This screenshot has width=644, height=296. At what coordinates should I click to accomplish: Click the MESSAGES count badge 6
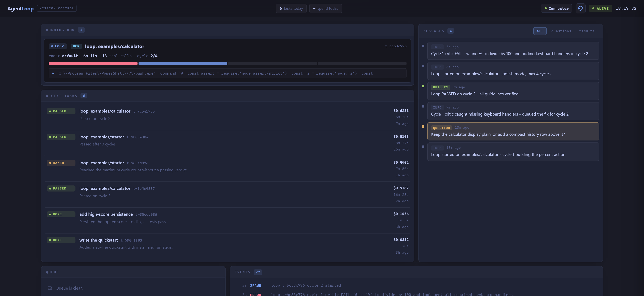pyautogui.click(x=451, y=31)
